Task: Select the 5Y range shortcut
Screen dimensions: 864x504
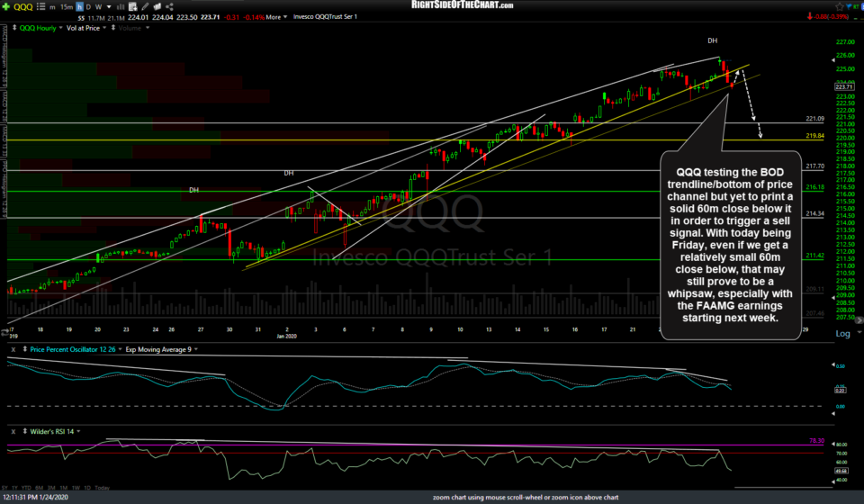Action: tap(5, 488)
